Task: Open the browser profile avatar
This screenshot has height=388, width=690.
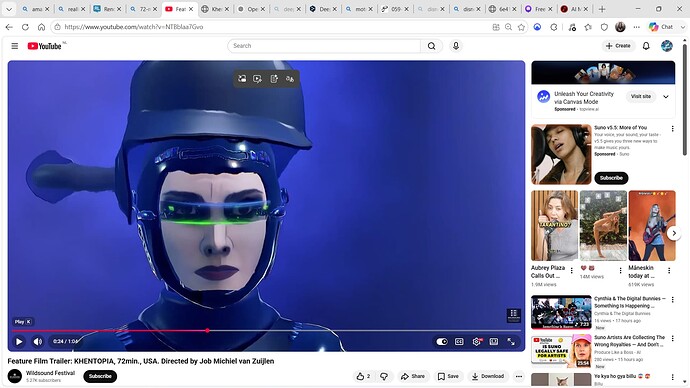Action: click(x=620, y=27)
